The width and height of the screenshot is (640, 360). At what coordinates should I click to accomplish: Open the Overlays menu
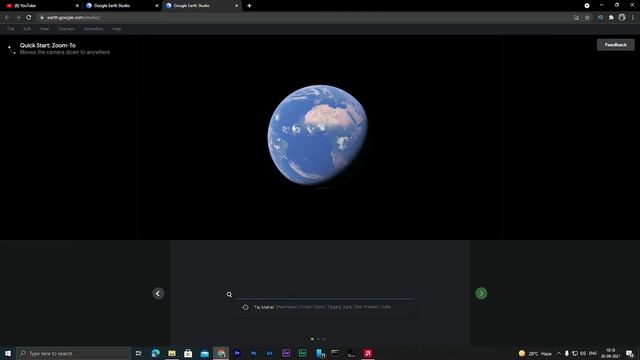pos(66,29)
